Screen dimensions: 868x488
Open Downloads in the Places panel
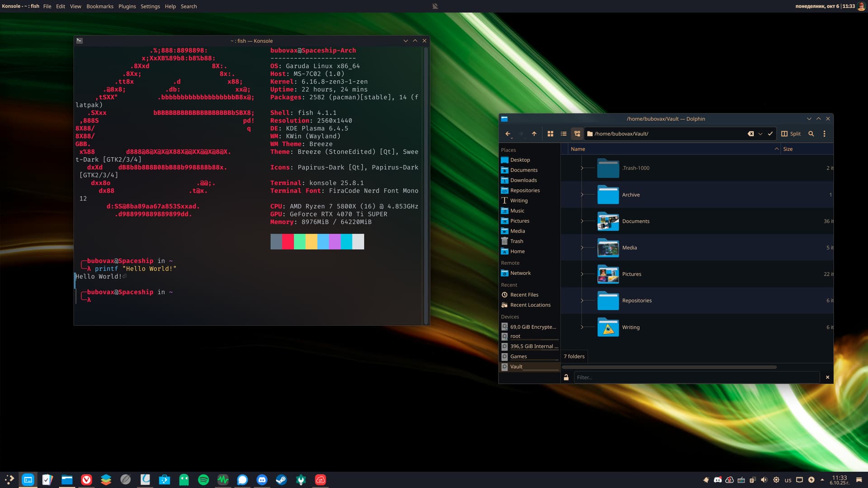[x=523, y=180]
